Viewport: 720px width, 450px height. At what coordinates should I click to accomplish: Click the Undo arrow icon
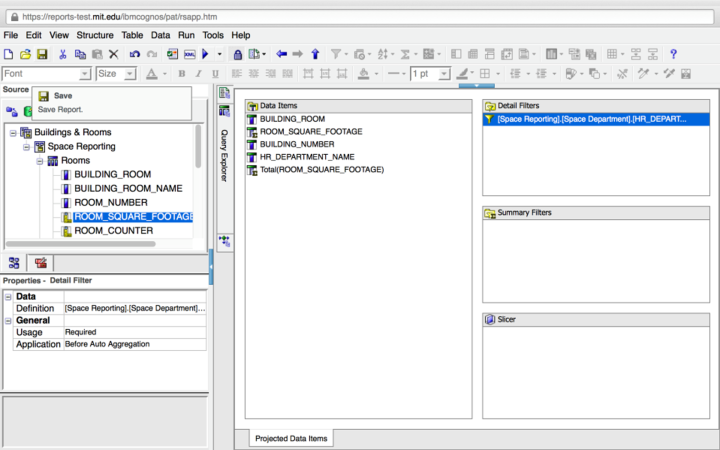pyautogui.click(x=135, y=54)
